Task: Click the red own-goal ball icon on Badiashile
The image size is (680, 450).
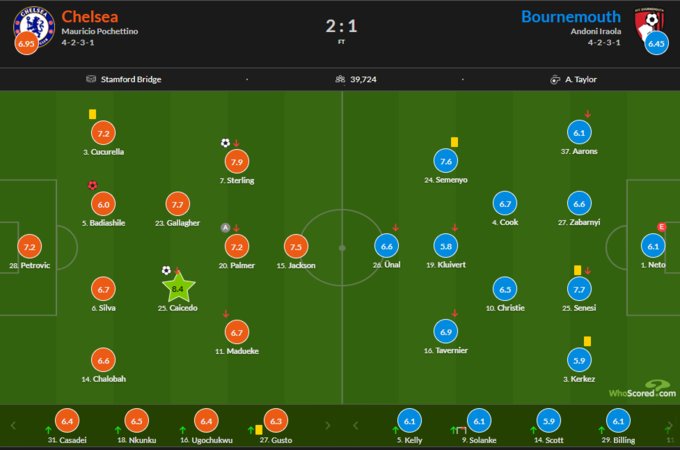Action: pyautogui.click(x=92, y=185)
